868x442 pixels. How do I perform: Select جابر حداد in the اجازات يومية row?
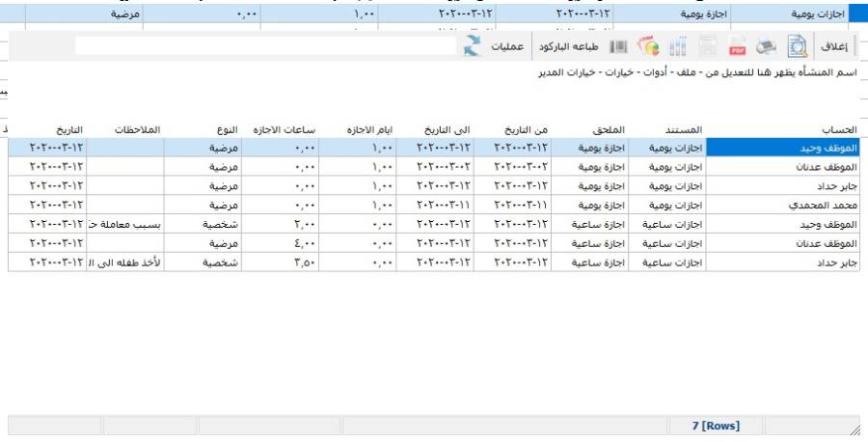tap(783, 186)
